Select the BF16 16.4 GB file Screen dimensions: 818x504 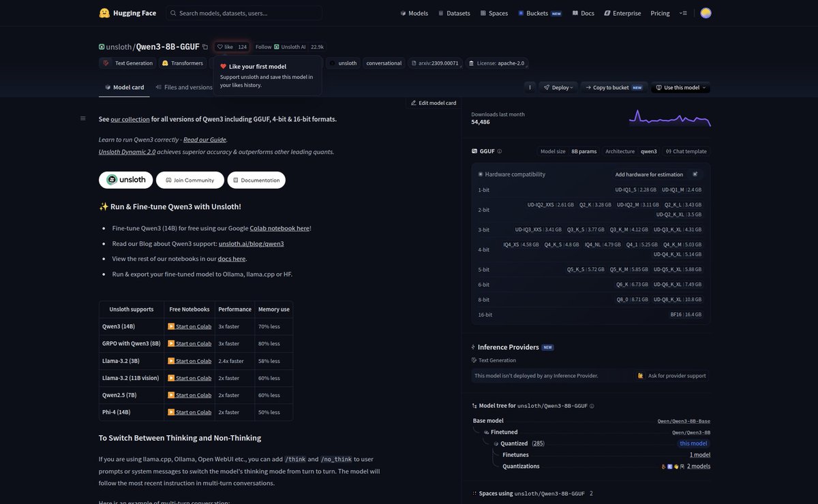point(686,315)
